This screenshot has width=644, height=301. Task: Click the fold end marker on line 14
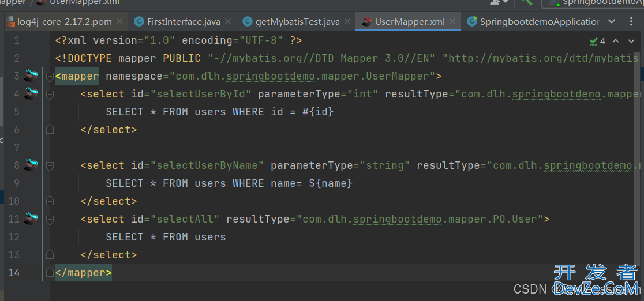coord(50,273)
